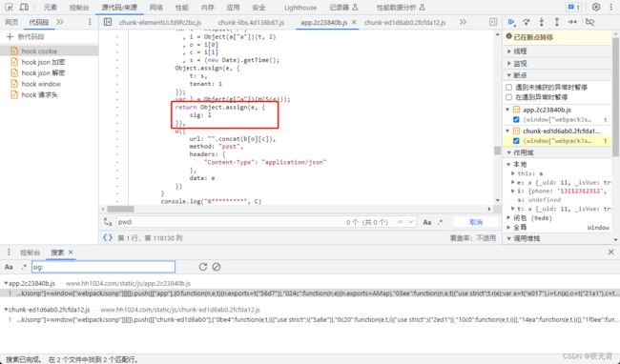
Task: Step into next function call
Action: (542, 22)
